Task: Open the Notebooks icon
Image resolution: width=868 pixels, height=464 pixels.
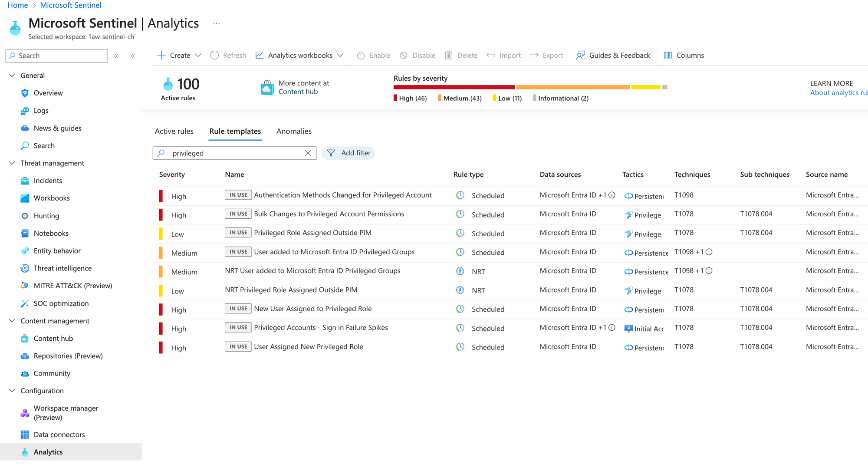Action: 25,233
